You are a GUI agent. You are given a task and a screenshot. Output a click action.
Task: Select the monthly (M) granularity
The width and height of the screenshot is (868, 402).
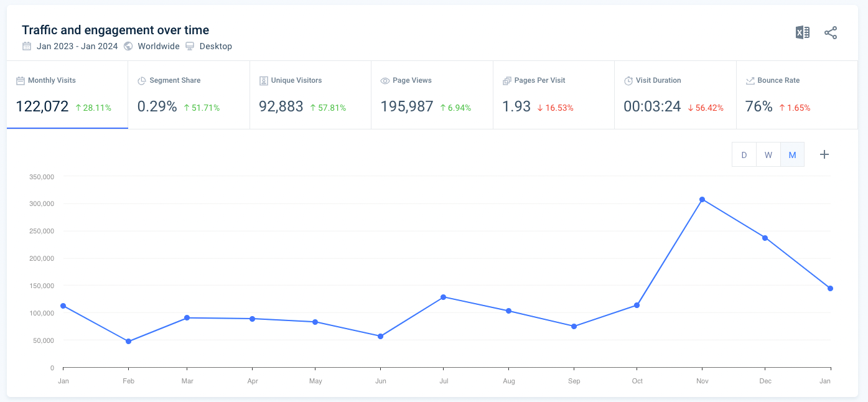click(x=792, y=155)
